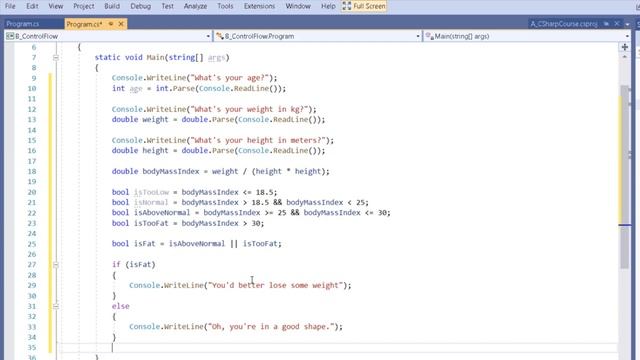This screenshot has height=360, width=640.
Task: Open the Main(string[] args) member dropdown
Action: pos(527,36)
